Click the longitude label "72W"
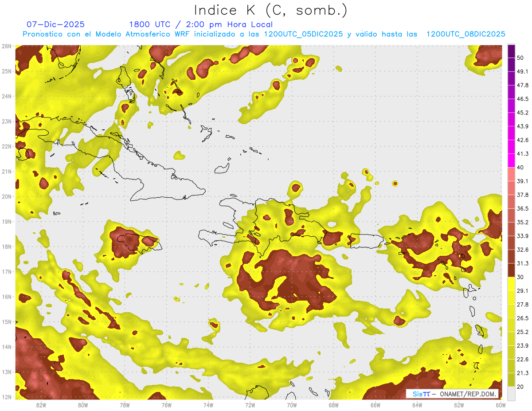532x411 pixels. pos(250,405)
